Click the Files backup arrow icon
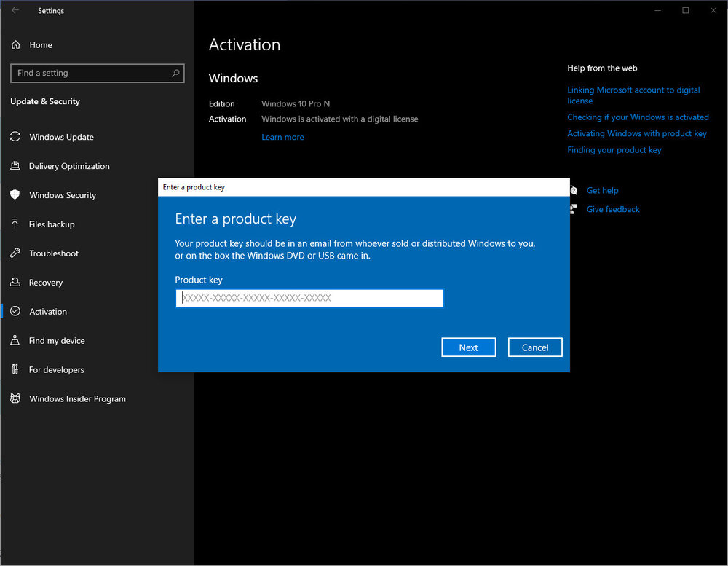 15,224
